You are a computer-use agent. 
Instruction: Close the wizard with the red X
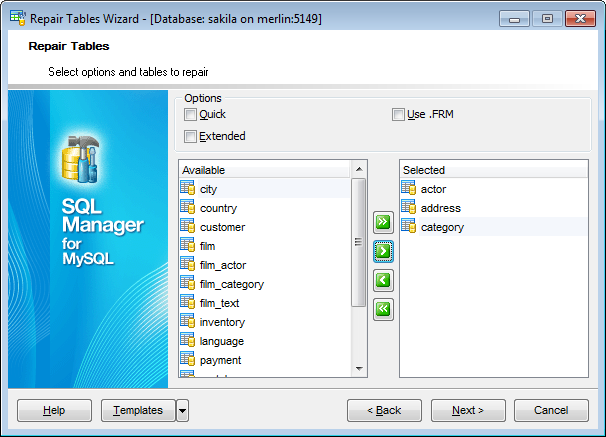[x=580, y=19]
